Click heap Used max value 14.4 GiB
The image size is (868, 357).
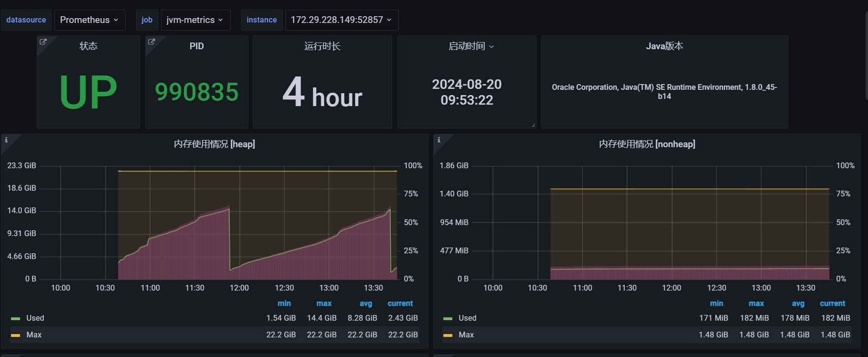[322, 318]
